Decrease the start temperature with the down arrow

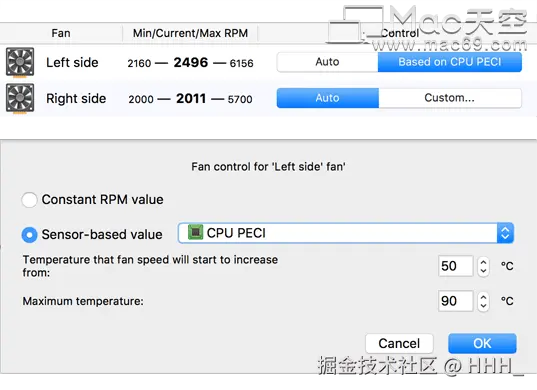483,271
